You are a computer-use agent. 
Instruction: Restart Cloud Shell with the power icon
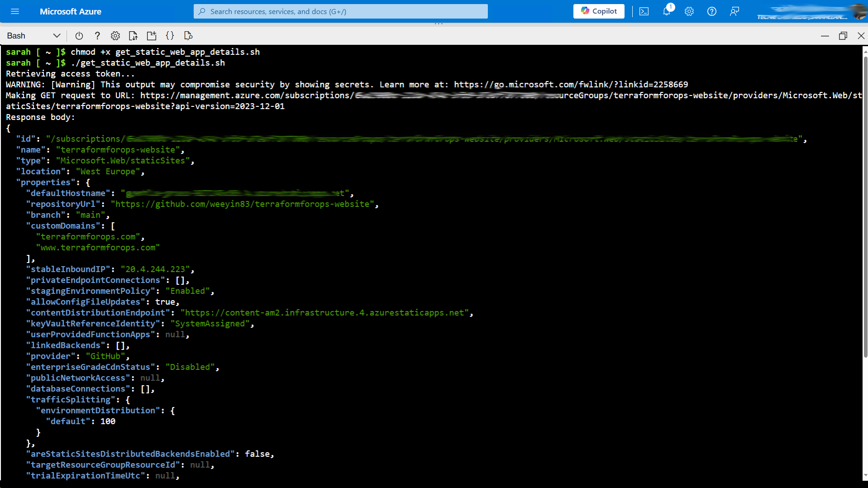click(x=79, y=36)
